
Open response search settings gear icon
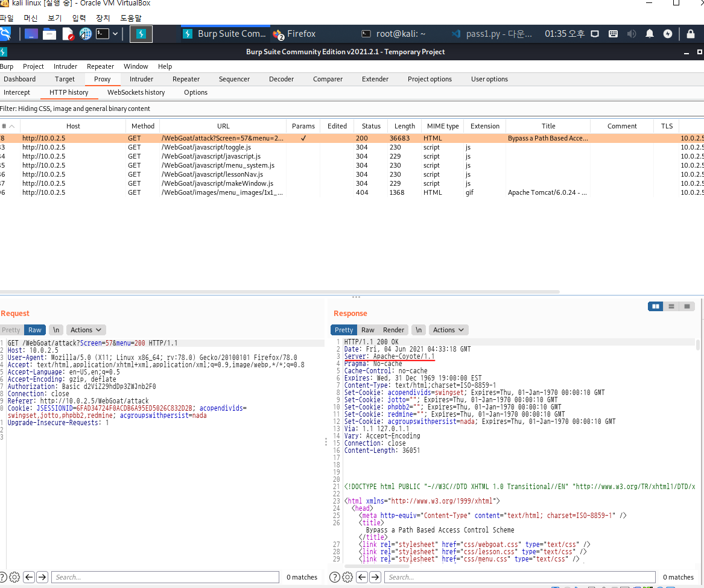[x=347, y=577]
